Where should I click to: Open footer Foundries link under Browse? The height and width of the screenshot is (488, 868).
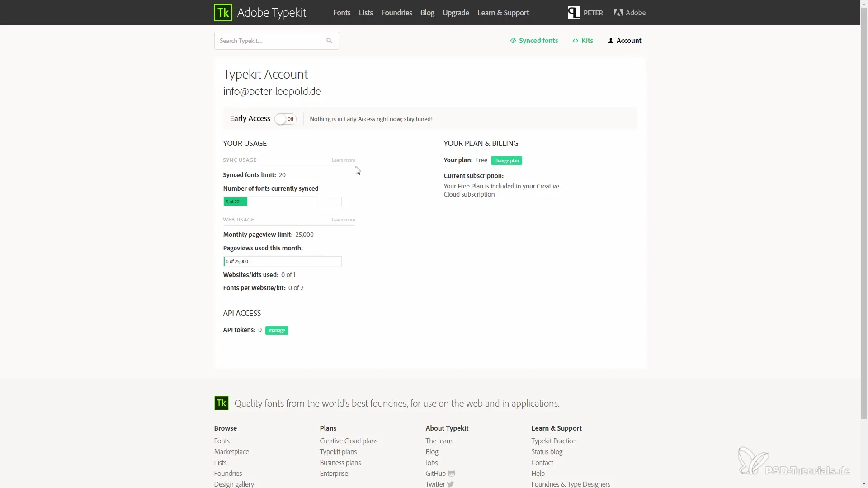point(228,474)
